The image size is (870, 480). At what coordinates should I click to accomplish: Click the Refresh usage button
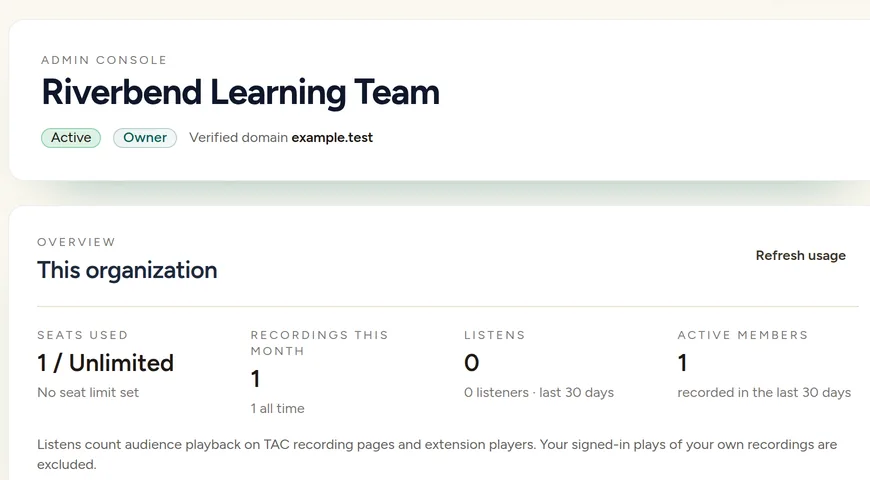[800, 256]
